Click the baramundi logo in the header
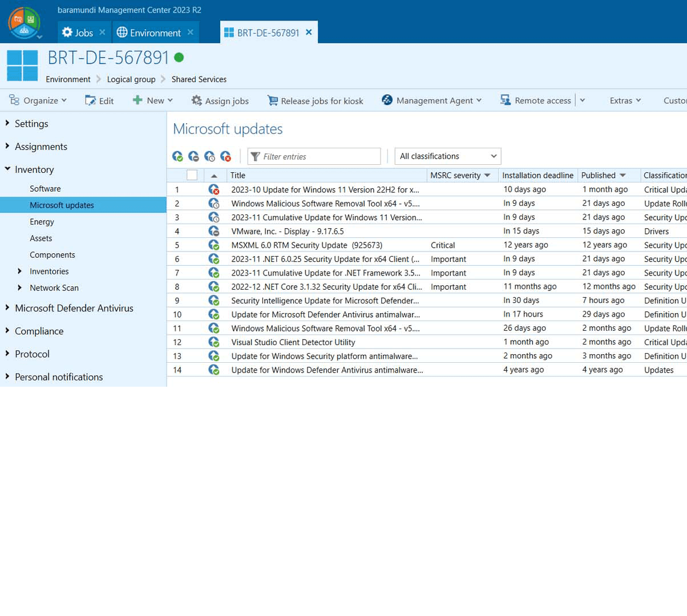The width and height of the screenshot is (687, 616). (23, 22)
